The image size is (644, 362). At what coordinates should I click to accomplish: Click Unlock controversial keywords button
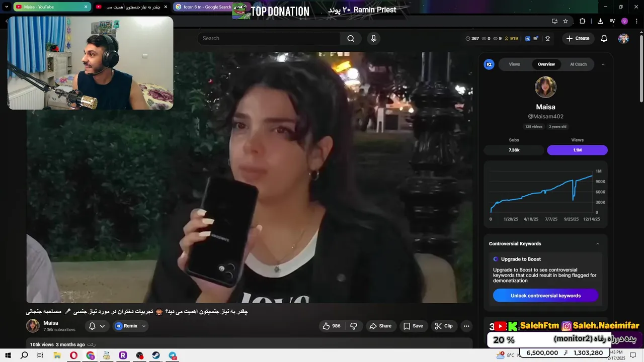point(545,296)
